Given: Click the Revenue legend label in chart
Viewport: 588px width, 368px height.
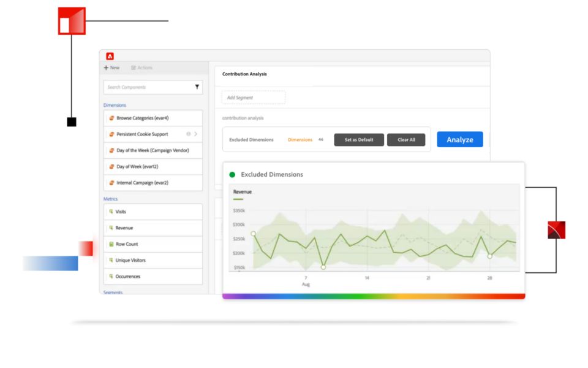Looking at the screenshot, I should (243, 192).
